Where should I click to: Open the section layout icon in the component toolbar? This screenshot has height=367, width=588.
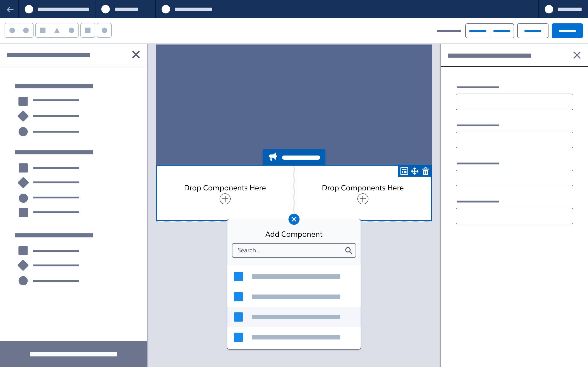404,171
